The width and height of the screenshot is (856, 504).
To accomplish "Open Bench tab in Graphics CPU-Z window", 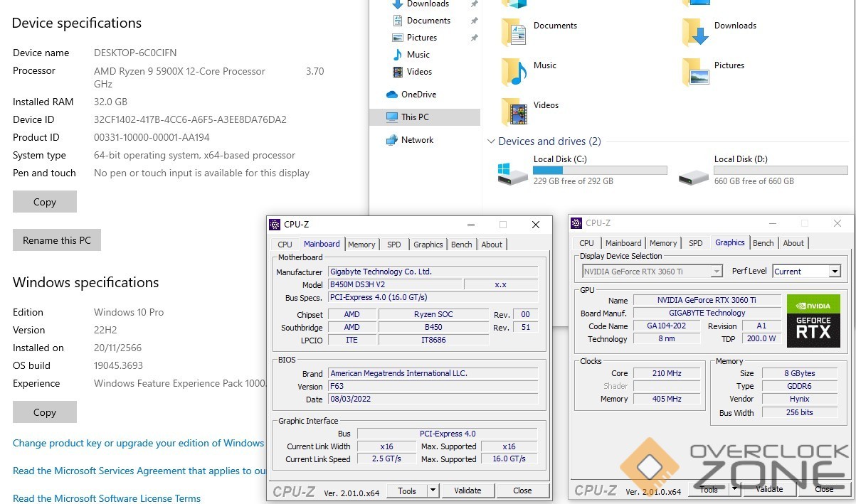I will pyautogui.click(x=763, y=243).
